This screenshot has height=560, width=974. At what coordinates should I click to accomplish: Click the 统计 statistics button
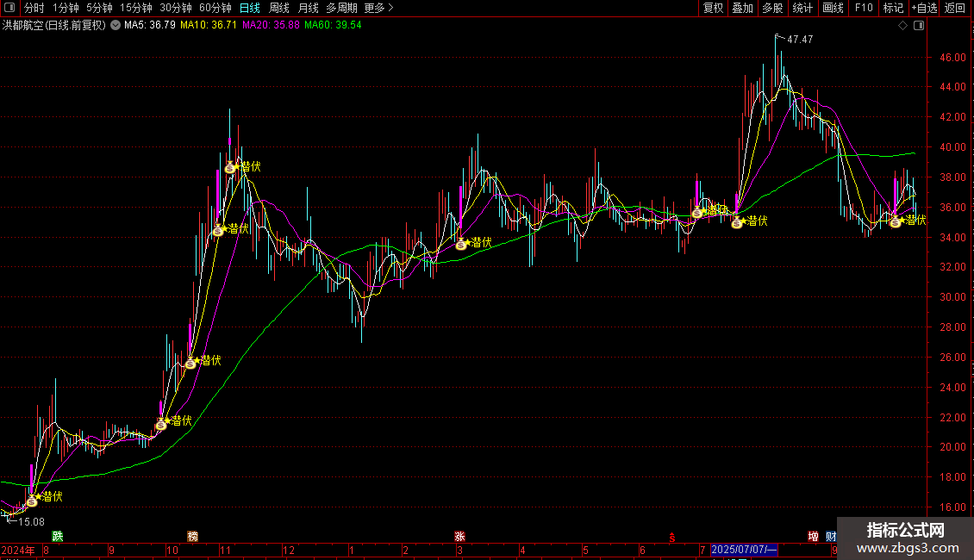(x=802, y=8)
